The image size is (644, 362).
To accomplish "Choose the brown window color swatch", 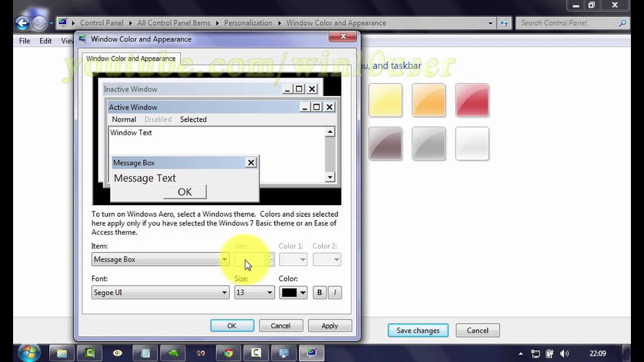I will (385, 144).
